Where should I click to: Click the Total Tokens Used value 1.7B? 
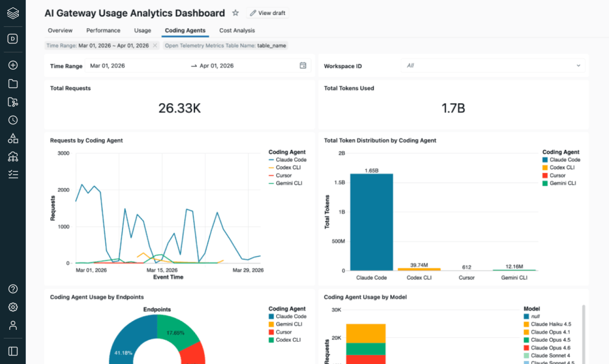click(453, 108)
